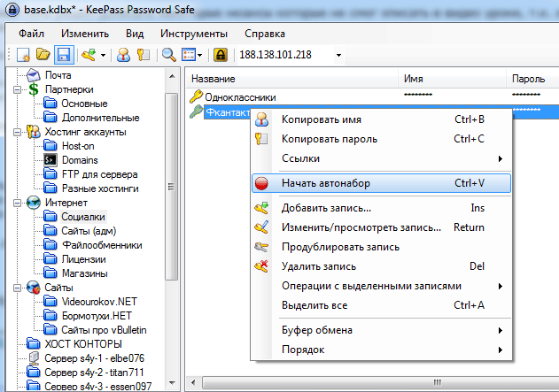
Task: Open the Буфер обмена submenu
Action: [x=382, y=330]
